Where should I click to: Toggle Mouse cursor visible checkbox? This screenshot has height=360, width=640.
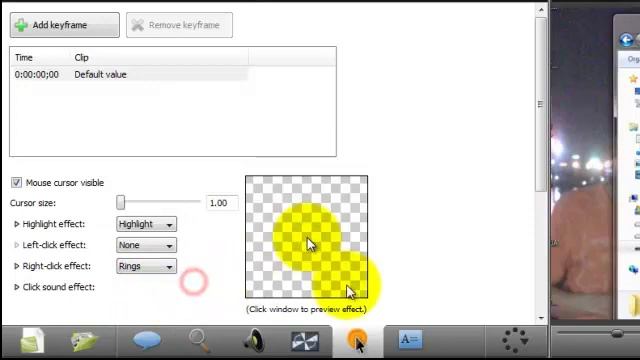tap(16, 182)
